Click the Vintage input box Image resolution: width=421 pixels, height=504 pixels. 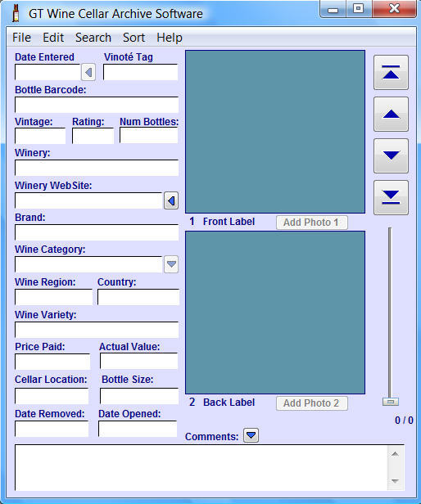(40, 136)
